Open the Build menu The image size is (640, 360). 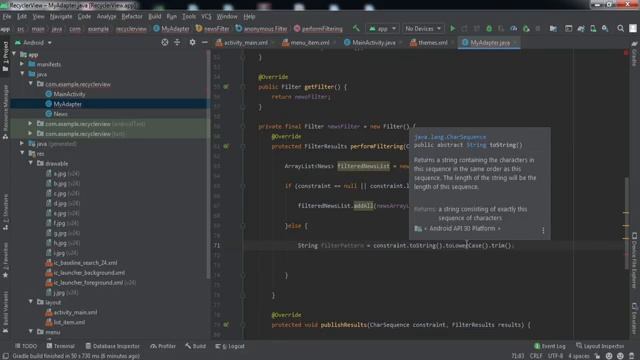154,17
